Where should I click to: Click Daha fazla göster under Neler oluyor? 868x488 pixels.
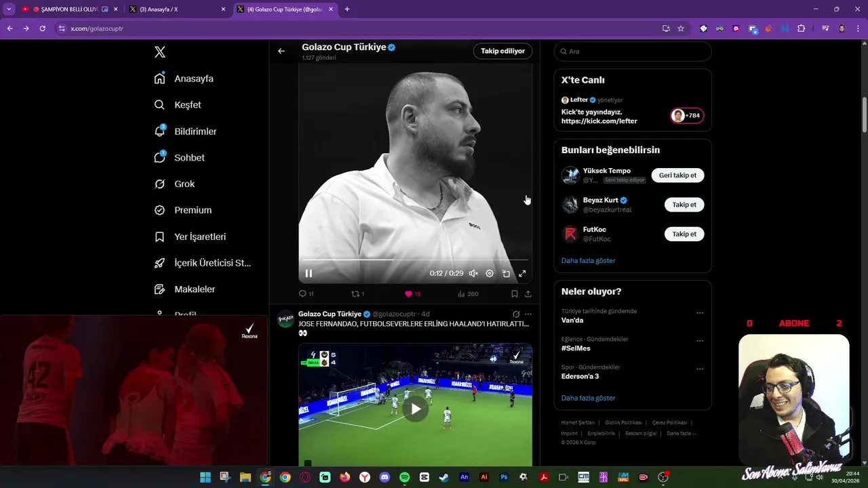tap(588, 398)
